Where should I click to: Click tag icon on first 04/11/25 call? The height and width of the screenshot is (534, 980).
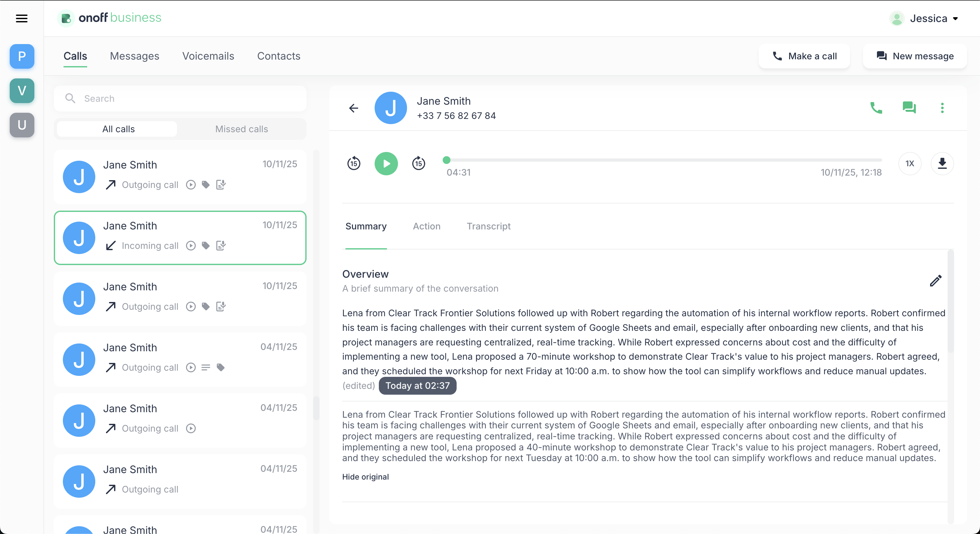(221, 367)
